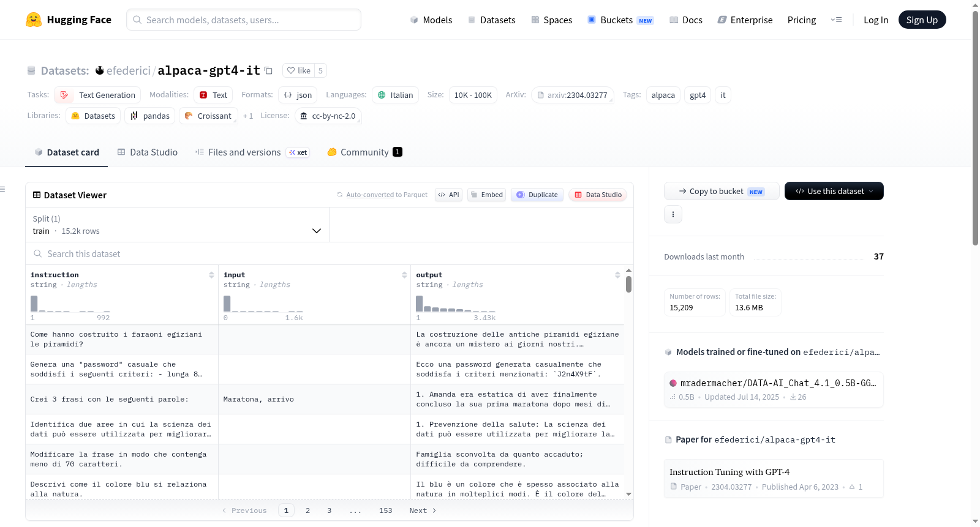Select the Datasets library tag

[x=93, y=116]
